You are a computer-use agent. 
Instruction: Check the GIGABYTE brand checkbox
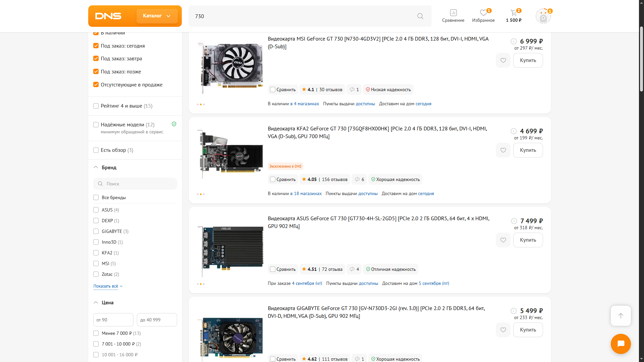tap(96, 231)
